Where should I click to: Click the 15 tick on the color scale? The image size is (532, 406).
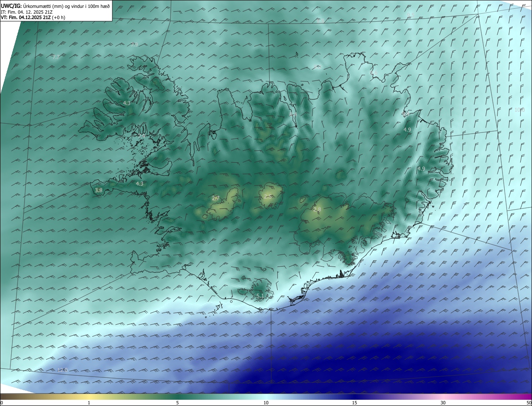[x=355, y=403]
